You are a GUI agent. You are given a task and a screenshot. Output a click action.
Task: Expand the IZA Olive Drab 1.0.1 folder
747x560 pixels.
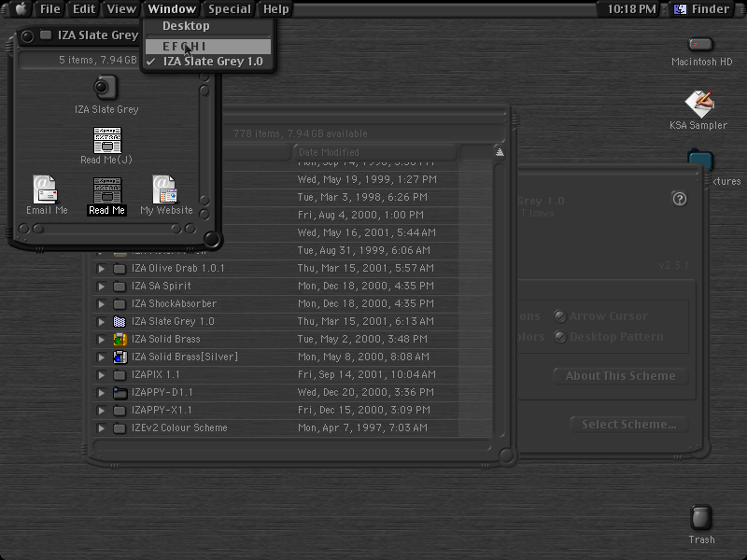[101, 269]
